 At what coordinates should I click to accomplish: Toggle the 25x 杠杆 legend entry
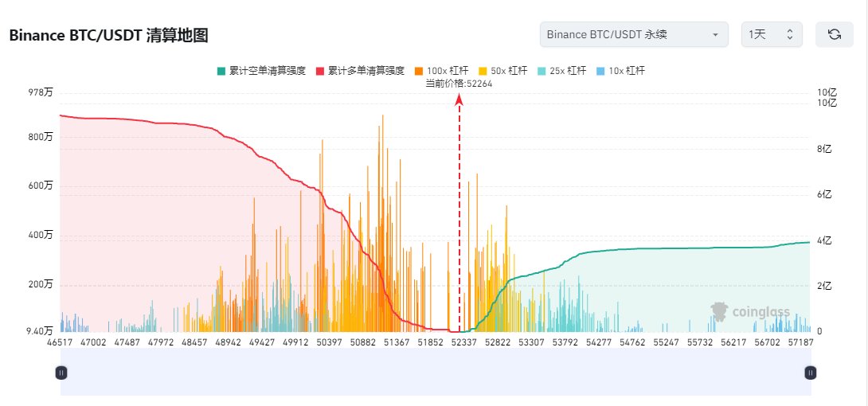coord(561,71)
